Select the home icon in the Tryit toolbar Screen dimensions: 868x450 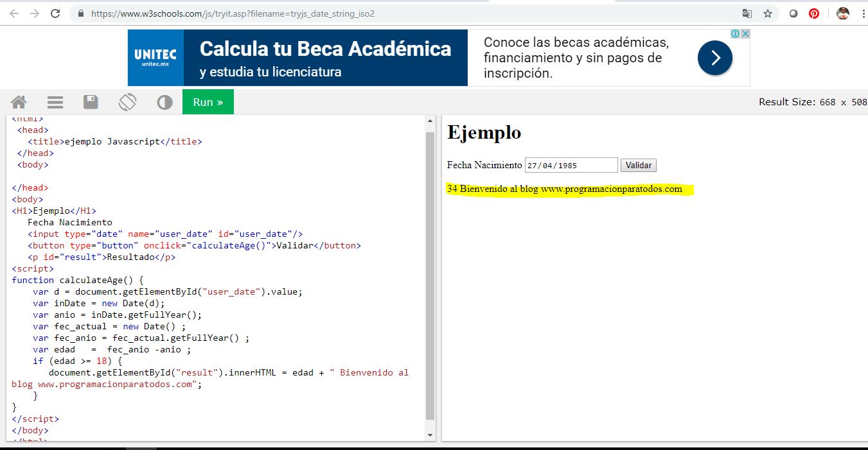18,101
